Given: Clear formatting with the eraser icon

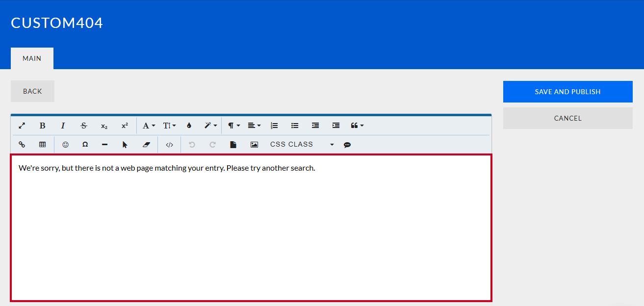Looking at the screenshot, I should tap(146, 145).
